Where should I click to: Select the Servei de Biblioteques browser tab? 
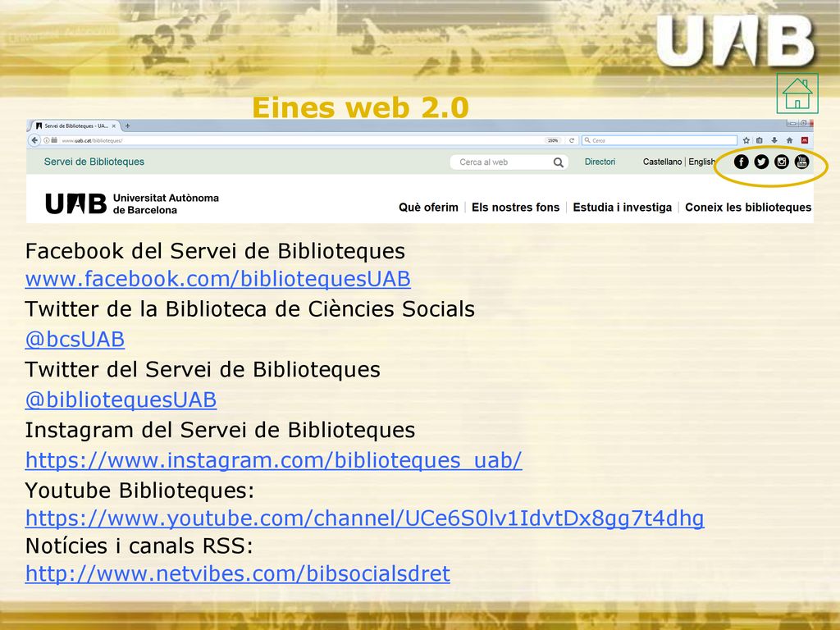coord(75,126)
